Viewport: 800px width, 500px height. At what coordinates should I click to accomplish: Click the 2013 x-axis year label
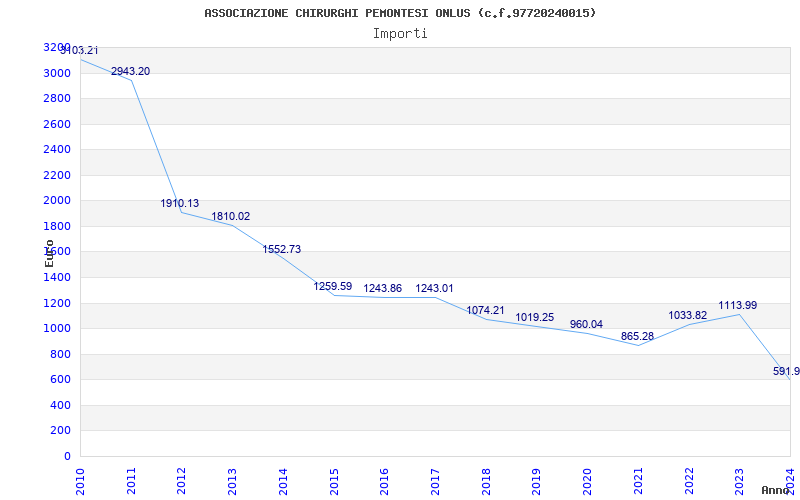[232, 482]
